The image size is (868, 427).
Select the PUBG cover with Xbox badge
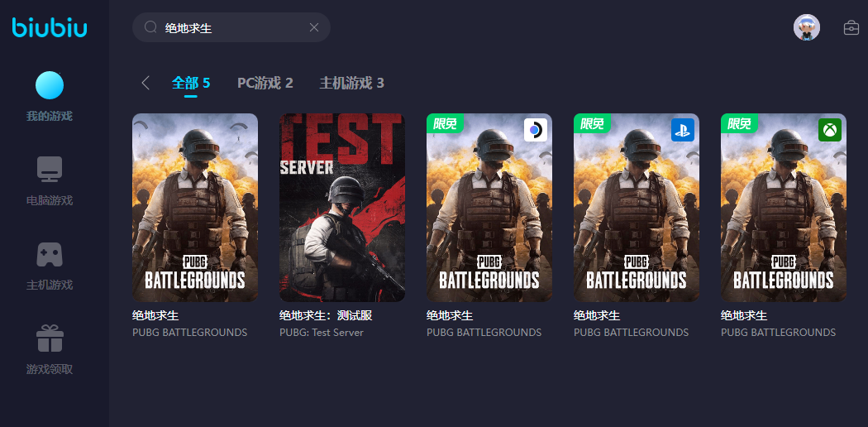(784, 208)
